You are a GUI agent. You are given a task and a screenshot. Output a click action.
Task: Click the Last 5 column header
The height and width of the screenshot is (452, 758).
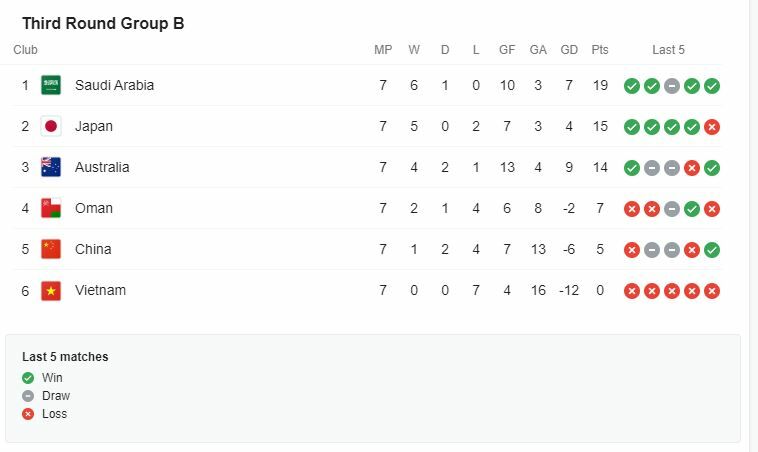(668, 49)
